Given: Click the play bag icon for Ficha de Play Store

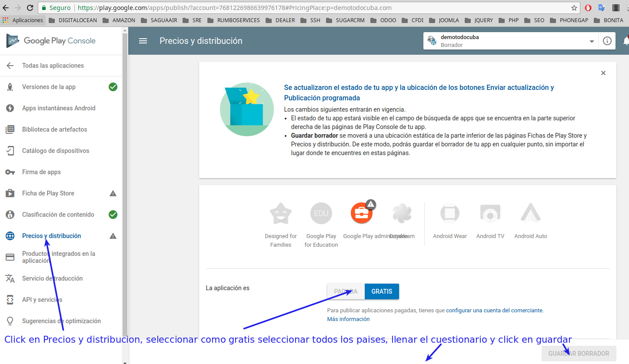Looking at the screenshot, I should pyautogui.click(x=10, y=193).
